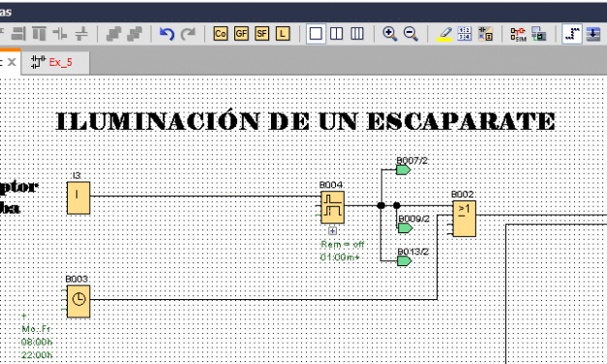Click the 'Rem = off' parameter text
This screenshot has height=364, width=607.
click(343, 244)
